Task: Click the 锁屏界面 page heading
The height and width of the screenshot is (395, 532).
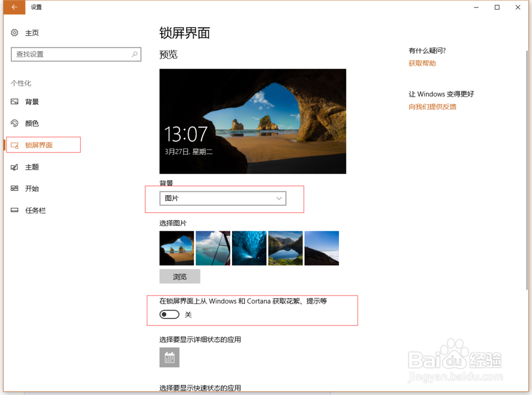Action: (x=185, y=33)
